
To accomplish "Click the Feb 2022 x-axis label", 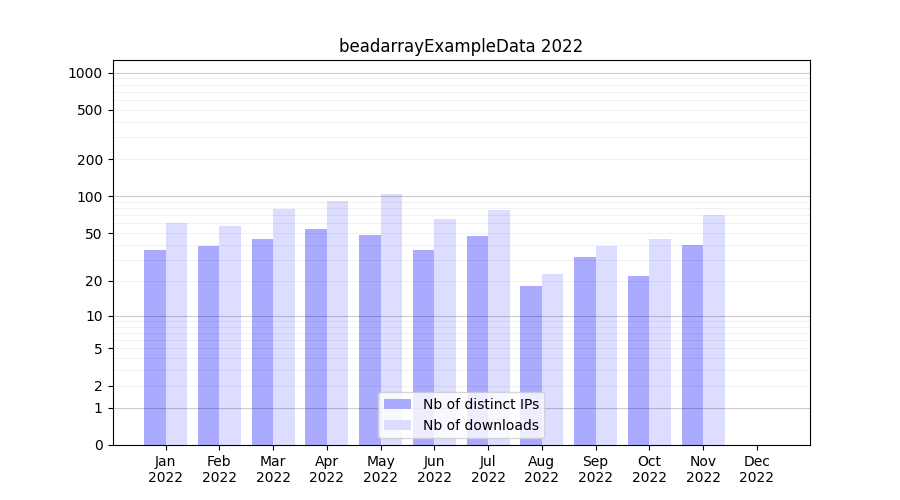I will [x=219, y=469].
